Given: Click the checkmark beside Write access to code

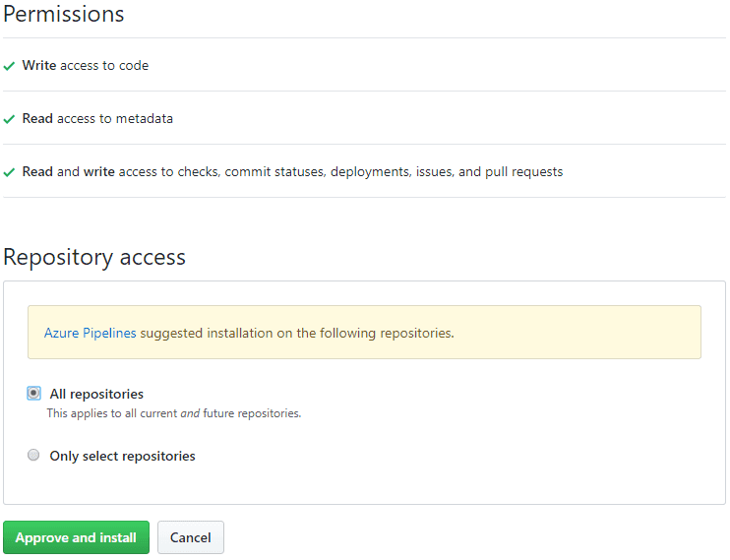Looking at the screenshot, I should pyautogui.click(x=9, y=66).
